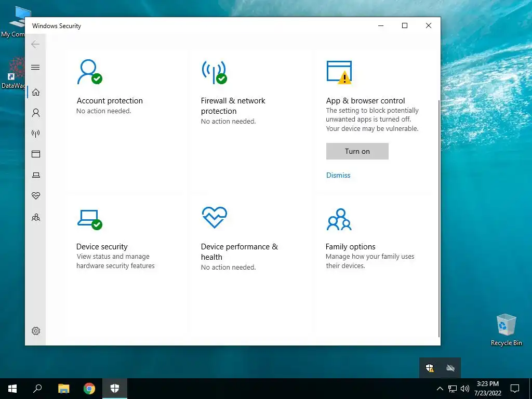Click Windows Security shield in tray overflow
532x399 pixels.
[x=430, y=368]
